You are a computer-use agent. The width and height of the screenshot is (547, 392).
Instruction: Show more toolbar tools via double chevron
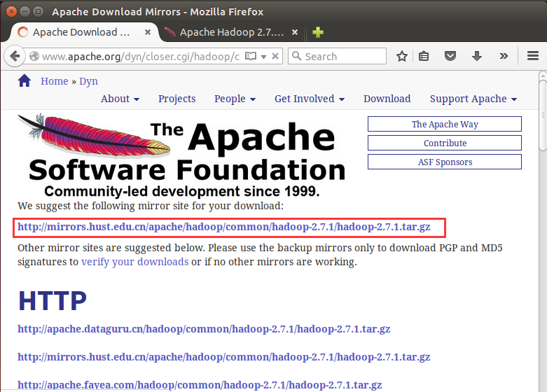pyautogui.click(x=504, y=56)
